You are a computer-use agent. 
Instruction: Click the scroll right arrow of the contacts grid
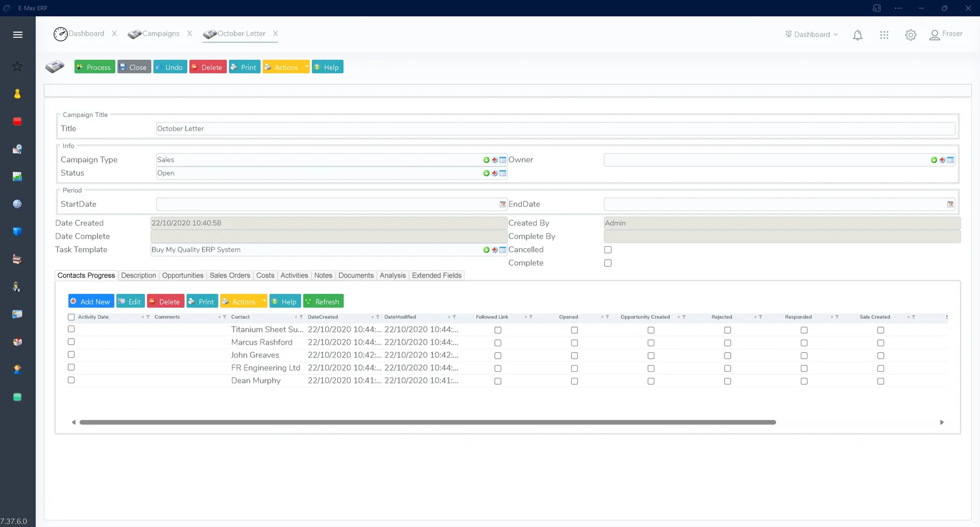tap(942, 422)
